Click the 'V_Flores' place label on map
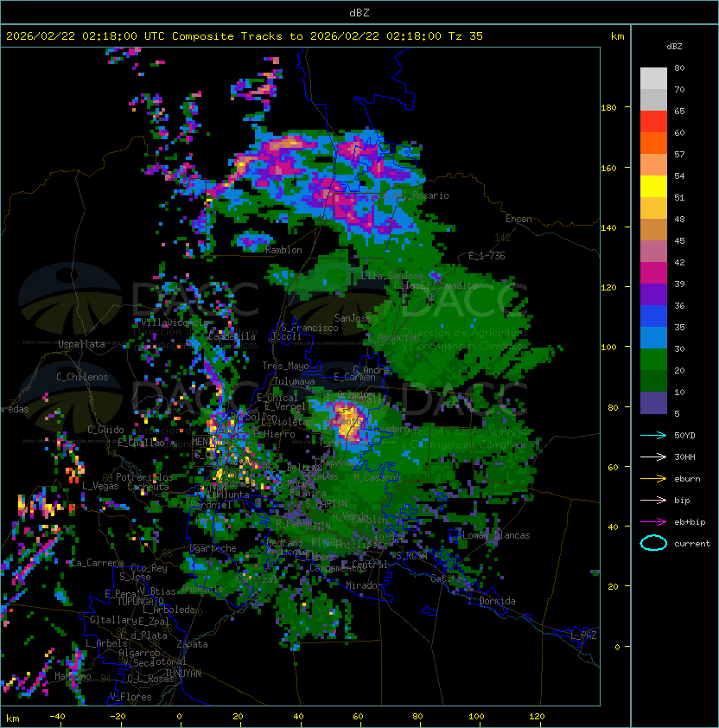Screen dimensions: 719x728 point(130,697)
